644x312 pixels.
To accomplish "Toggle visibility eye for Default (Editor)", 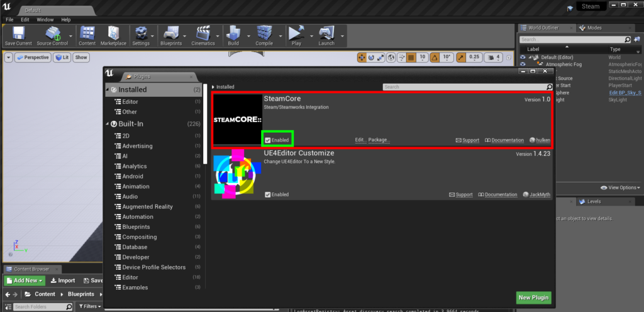I will pyautogui.click(x=523, y=57).
